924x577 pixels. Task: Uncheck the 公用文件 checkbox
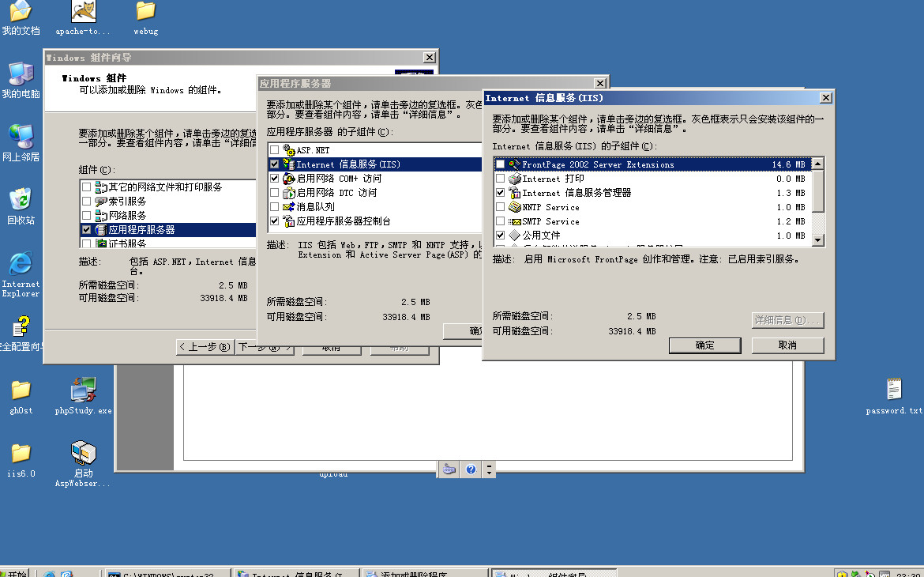pos(501,236)
